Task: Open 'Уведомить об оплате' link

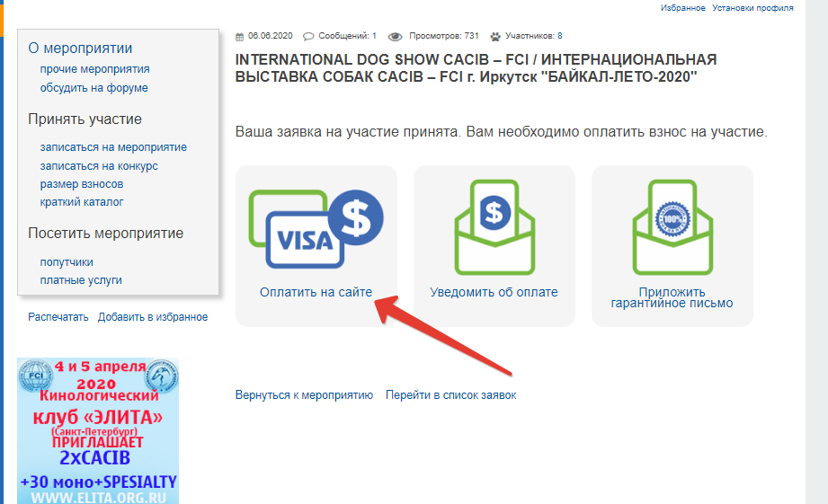Action: [x=494, y=292]
